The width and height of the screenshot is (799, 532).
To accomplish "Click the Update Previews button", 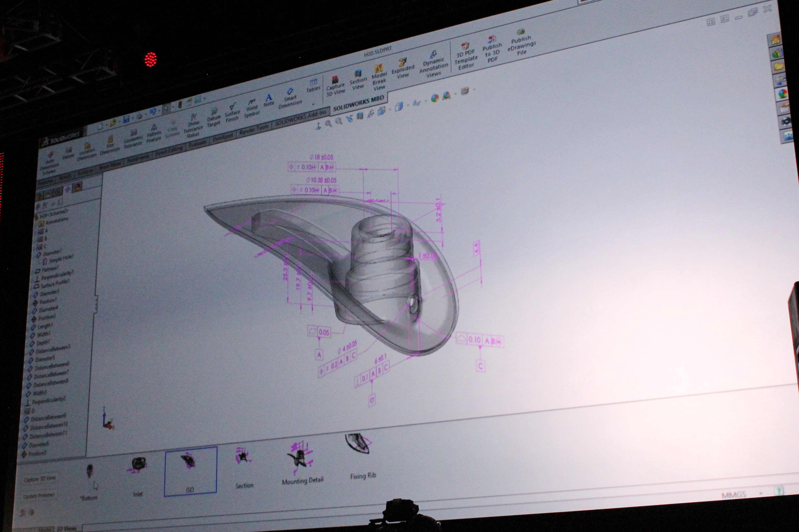I will click(39, 496).
